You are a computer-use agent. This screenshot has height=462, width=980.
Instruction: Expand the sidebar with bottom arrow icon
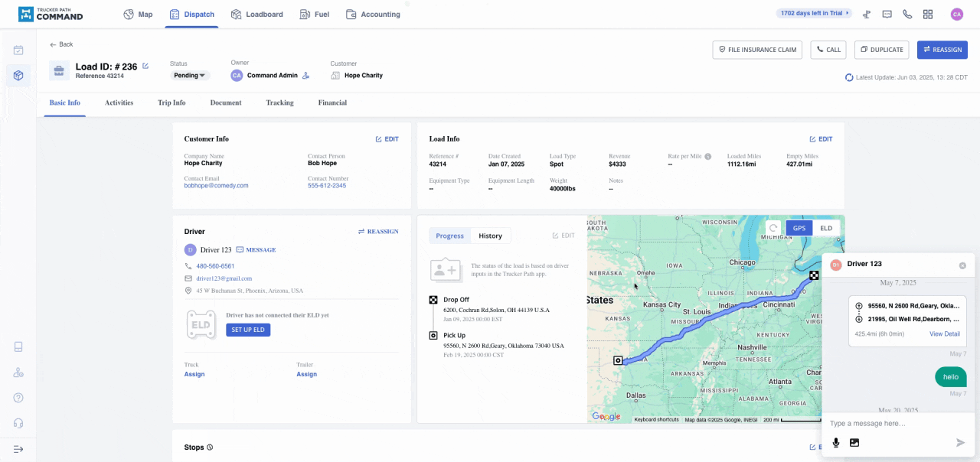[x=18, y=449]
